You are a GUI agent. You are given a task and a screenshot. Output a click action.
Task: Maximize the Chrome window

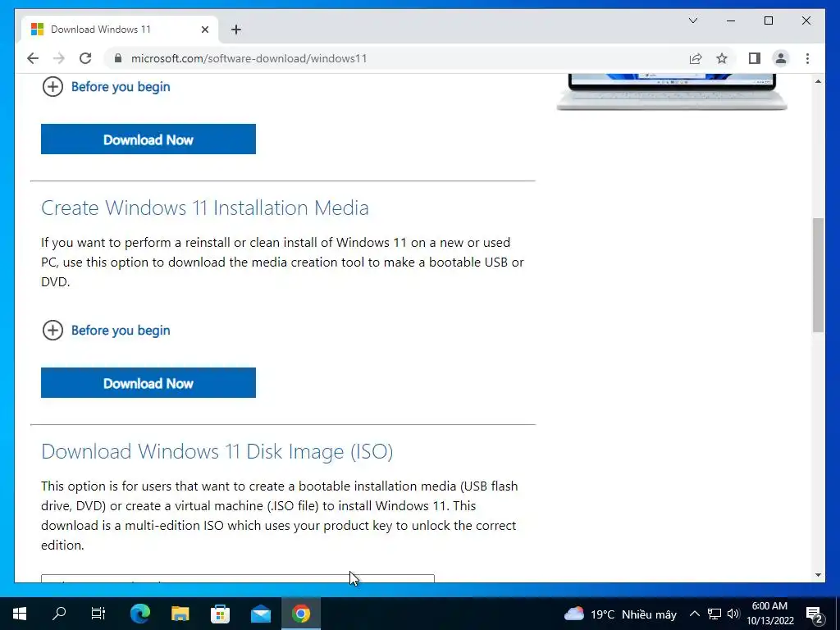(768, 21)
